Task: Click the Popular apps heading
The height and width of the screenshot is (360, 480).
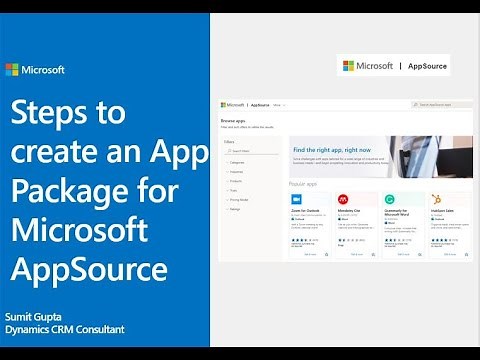Action: click(x=303, y=184)
